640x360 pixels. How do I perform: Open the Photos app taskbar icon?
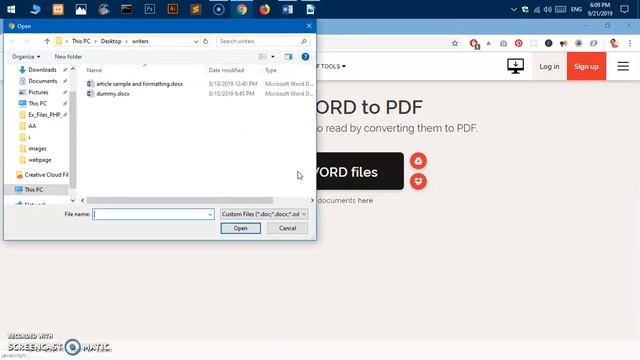click(81, 9)
